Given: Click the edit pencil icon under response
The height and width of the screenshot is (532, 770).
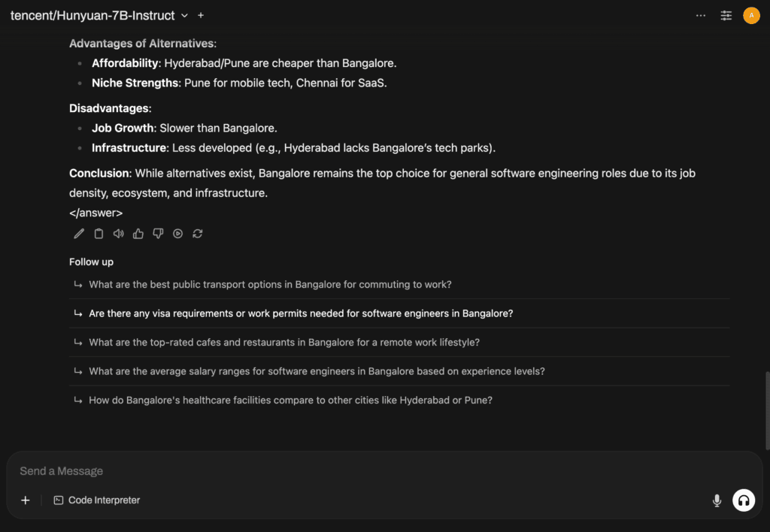Looking at the screenshot, I should pyautogui.click(x=78, y=234).
